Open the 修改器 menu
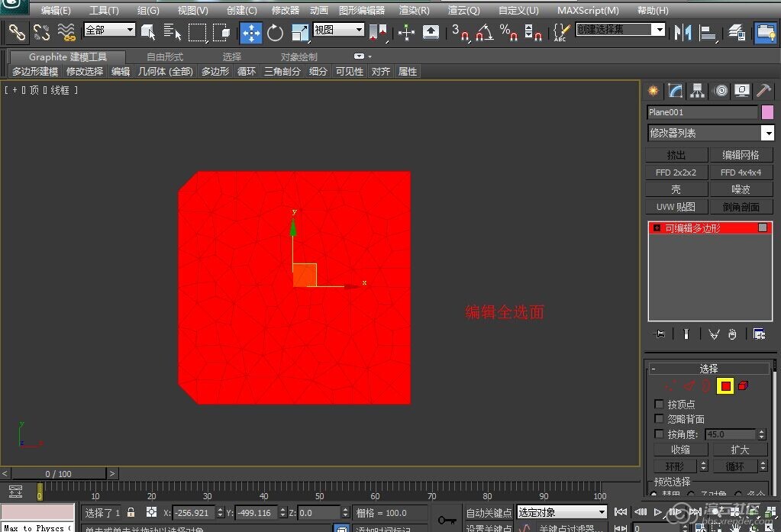This screenshot has height=532, width=781. (x=286, y=11)
